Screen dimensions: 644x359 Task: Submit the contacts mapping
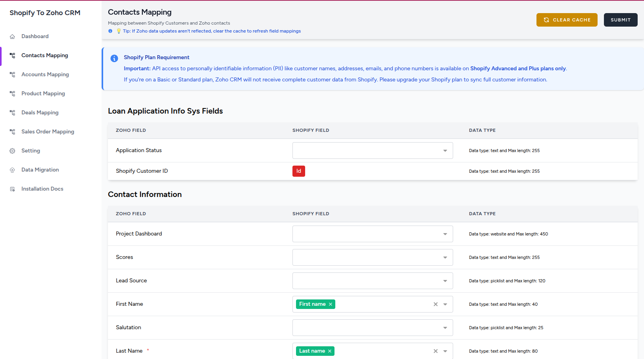pyautogui.click(x=620, y=20)
